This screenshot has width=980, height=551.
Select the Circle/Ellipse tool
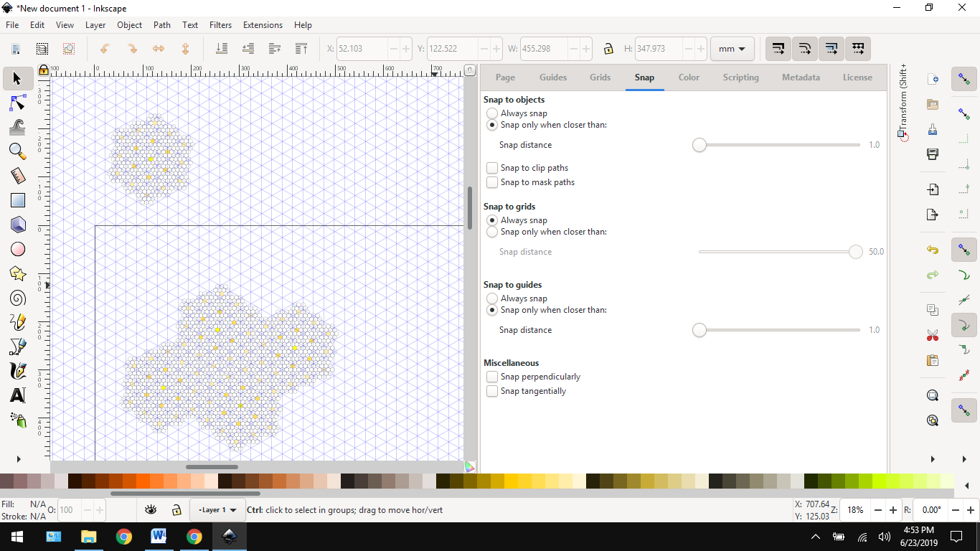18,249
